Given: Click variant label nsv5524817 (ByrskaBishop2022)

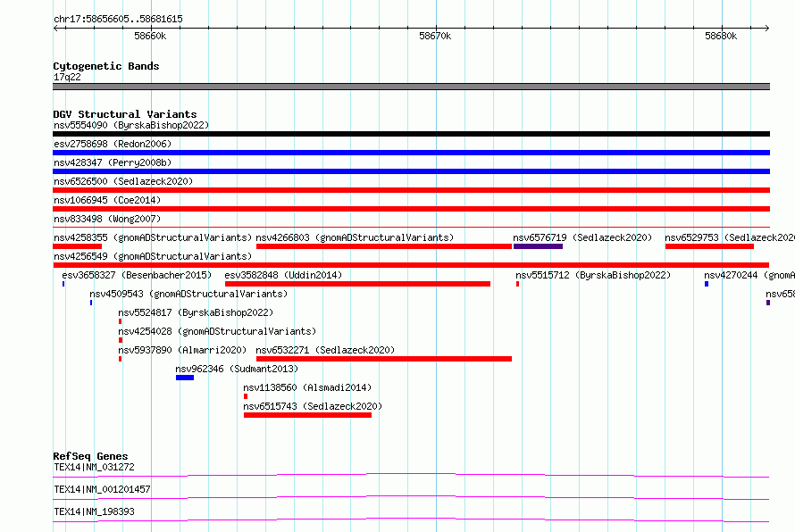Looking at the screenshot, I should pos(196,312).
